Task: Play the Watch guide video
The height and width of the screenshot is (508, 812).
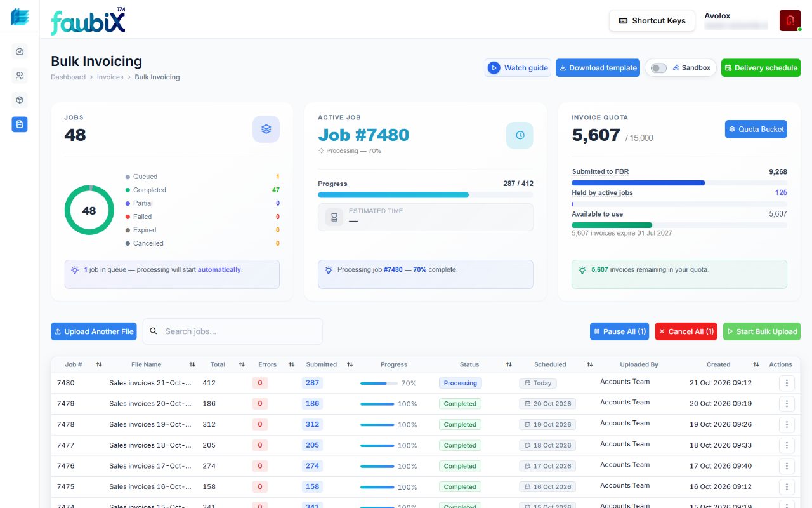Action: pos(518,68)
